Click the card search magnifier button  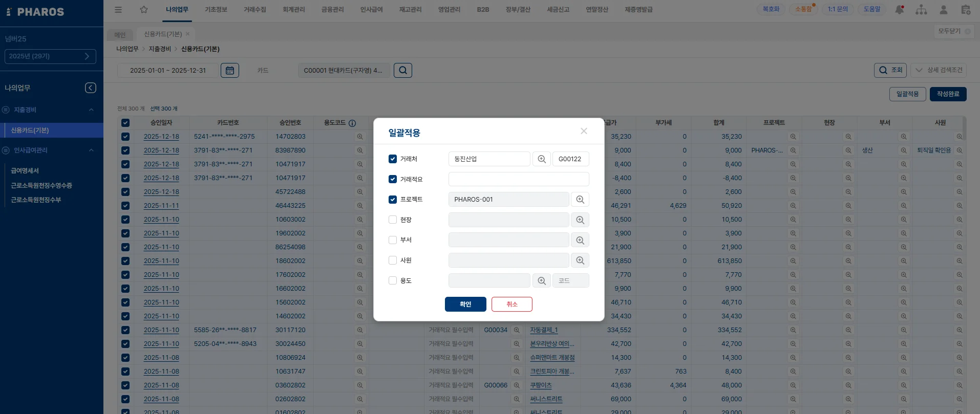coord(402,71)
